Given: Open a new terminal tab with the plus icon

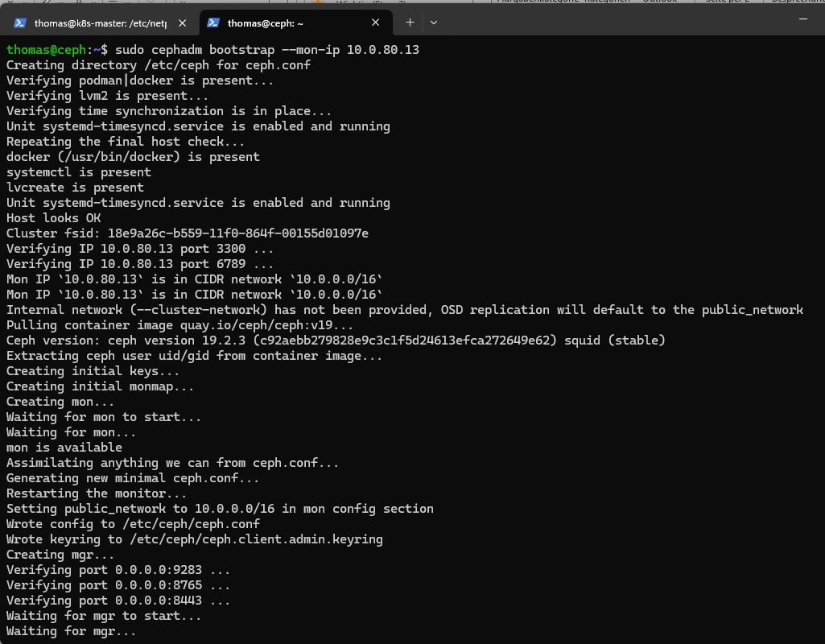Looking at the screenshot, I should pos(410,23).
